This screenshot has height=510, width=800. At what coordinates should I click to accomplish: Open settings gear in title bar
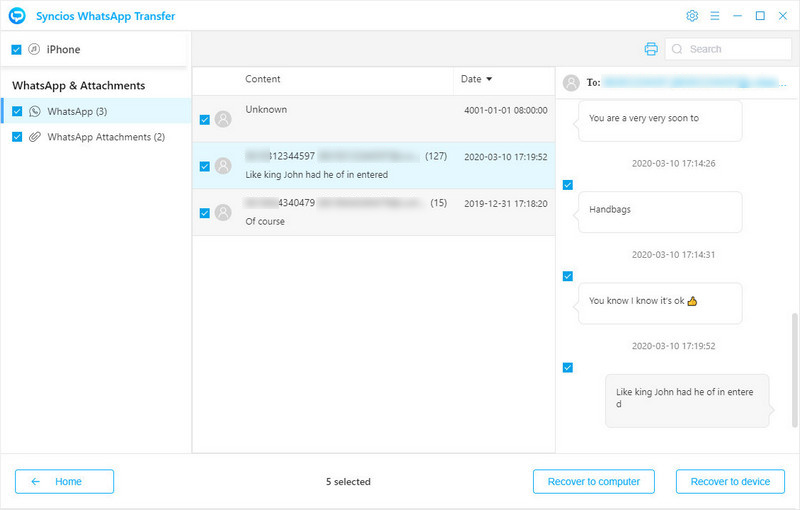(x=692, y=16)
